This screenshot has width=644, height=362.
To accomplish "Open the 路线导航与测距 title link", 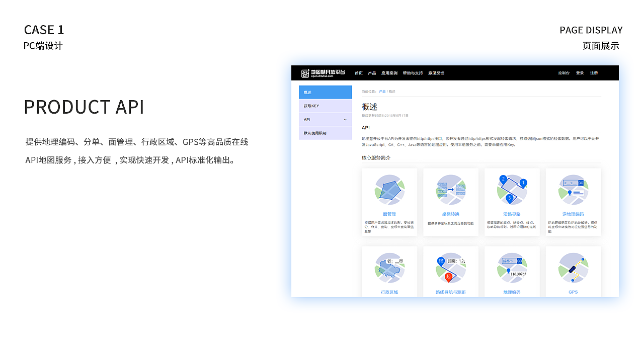I will click(451, 292).
